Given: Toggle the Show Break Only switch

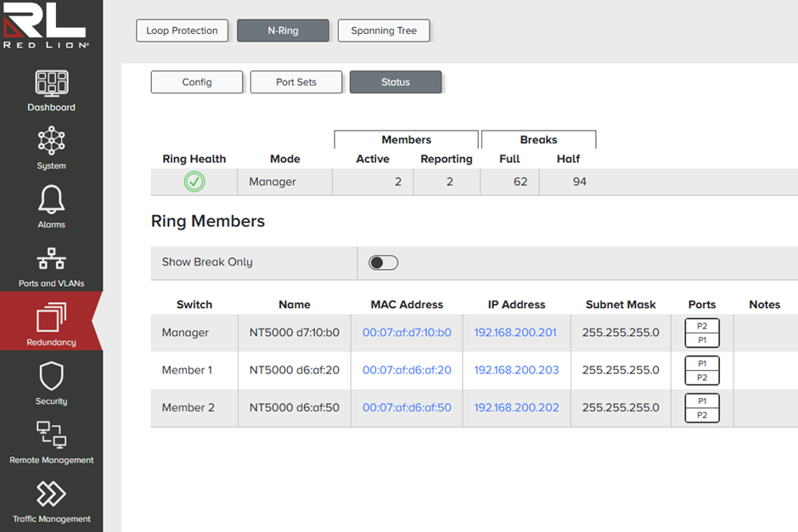Looking at the screenshot, I should pyautogui.click(x=383, y=263).
